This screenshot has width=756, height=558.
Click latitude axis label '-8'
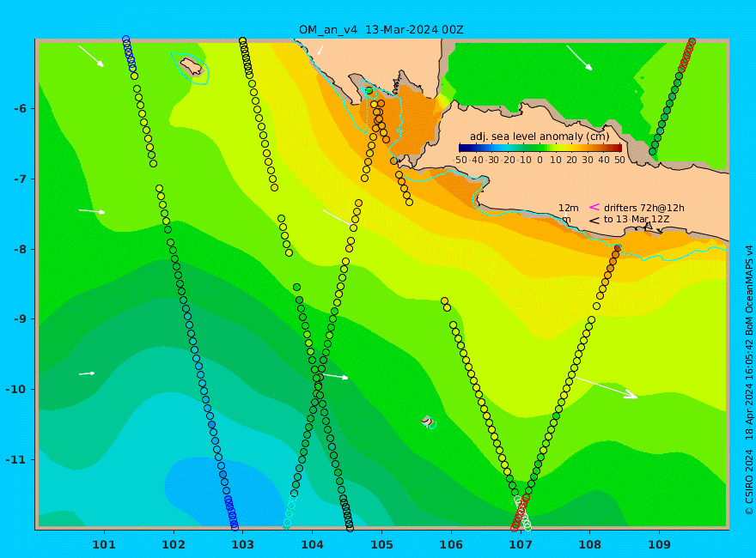[x=21, y=249]
